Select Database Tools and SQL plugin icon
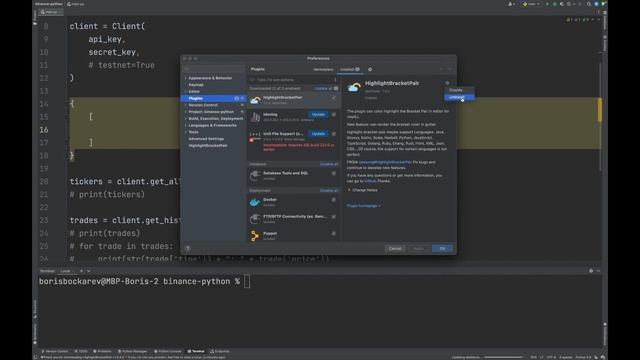The width and height of the screenshot is (640, 360). pyautogui.click(x=255, y=176)
